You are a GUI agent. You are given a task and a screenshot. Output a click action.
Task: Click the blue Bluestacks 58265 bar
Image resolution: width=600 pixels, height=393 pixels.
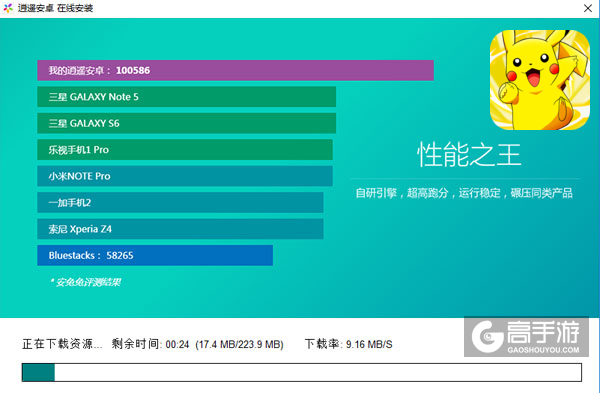click(x=155, y=255)
